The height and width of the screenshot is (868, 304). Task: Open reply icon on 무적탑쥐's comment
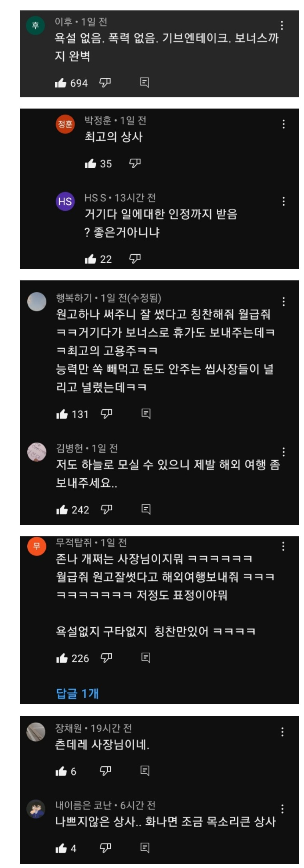pos(146,658)
